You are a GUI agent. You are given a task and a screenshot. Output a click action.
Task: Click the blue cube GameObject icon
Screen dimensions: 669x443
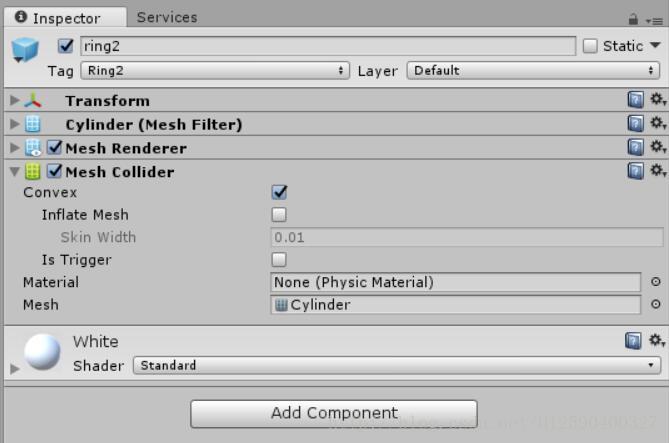[x=25, y=50]
